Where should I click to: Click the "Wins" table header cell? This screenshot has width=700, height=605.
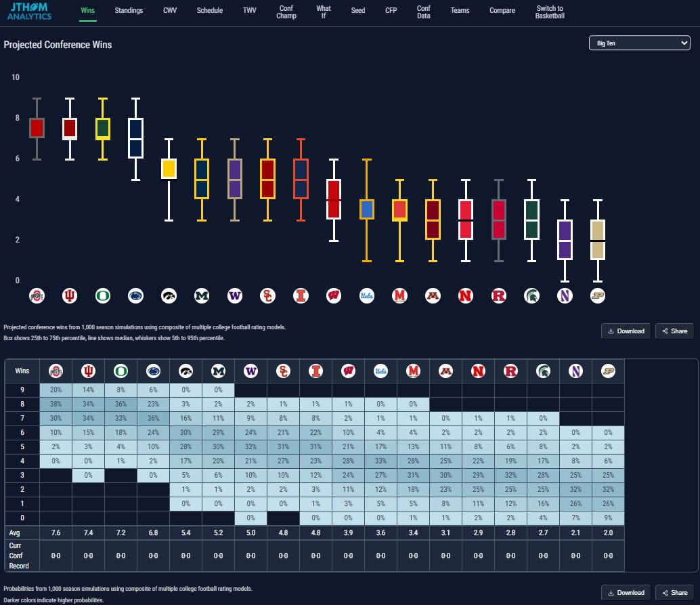(22, 371)
